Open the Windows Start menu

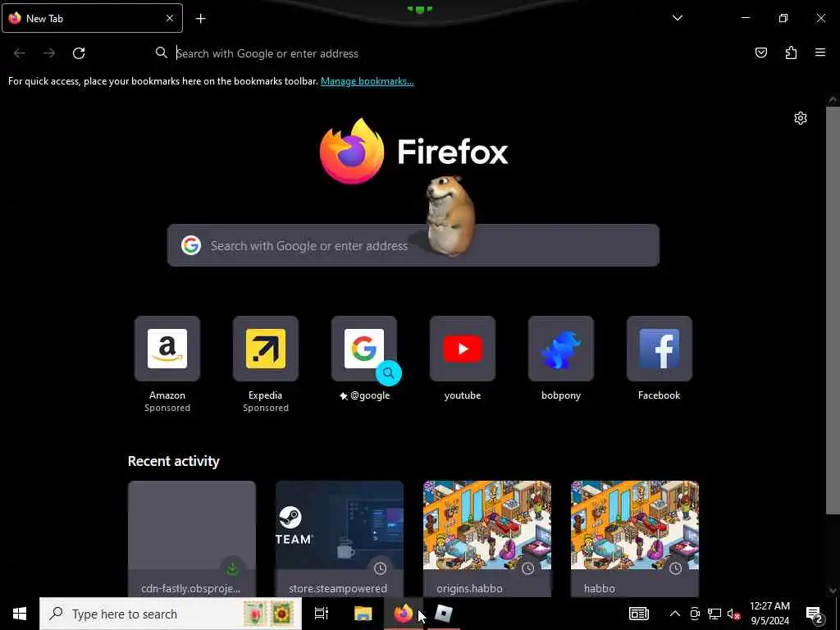[20, 614]
